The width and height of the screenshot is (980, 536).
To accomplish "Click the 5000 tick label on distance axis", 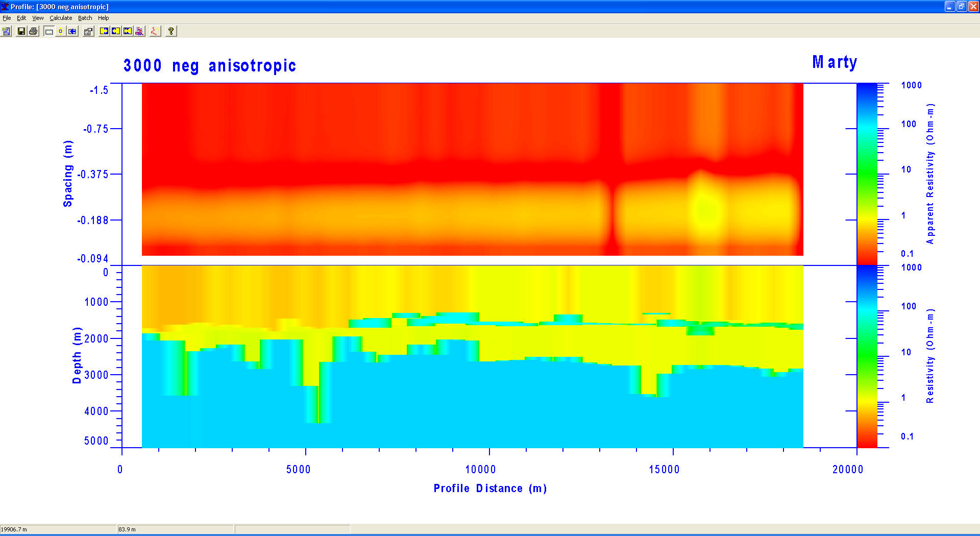I will pos(298,470).
